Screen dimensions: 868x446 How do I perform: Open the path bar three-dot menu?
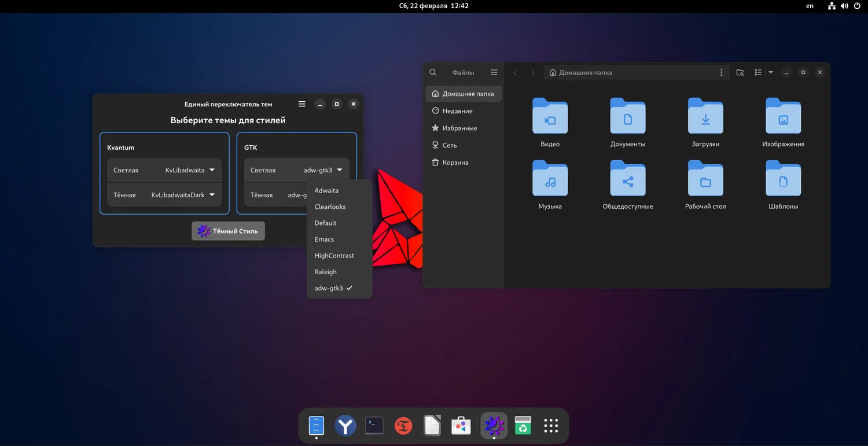click(x=721, y=72)
